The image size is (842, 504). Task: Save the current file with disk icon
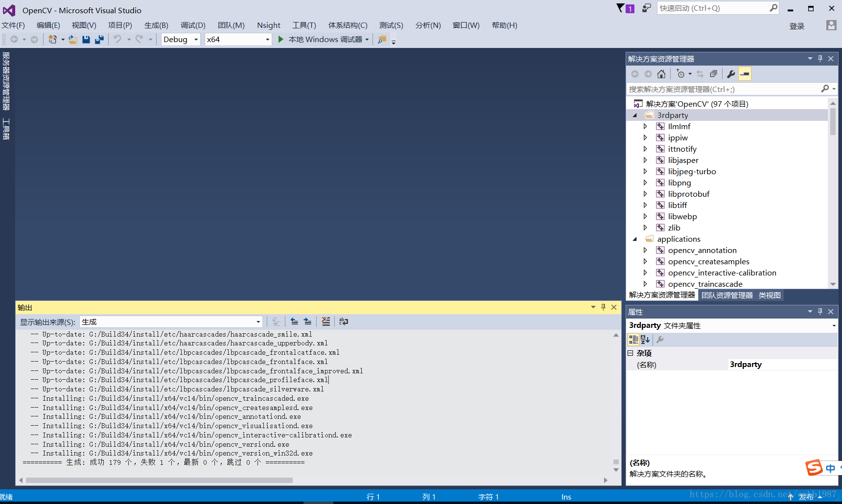[86, 40]
